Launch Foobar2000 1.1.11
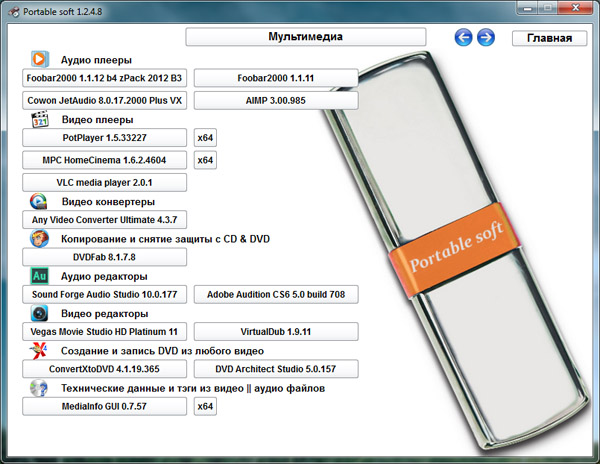 tap(275, 79)
